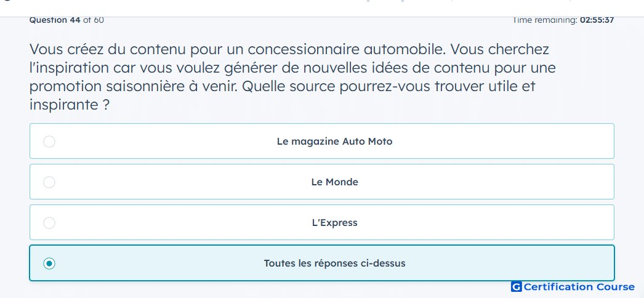Click the Time remaining countdown timer
This screenshot has height=298, width=644.
tap(563, 20)
